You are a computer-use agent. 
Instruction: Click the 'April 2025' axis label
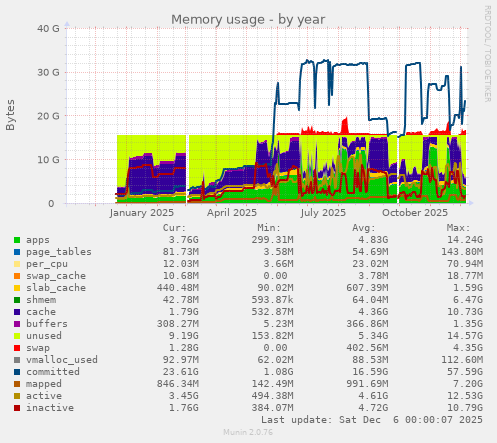pyautogui.click(x=232, y=213)
